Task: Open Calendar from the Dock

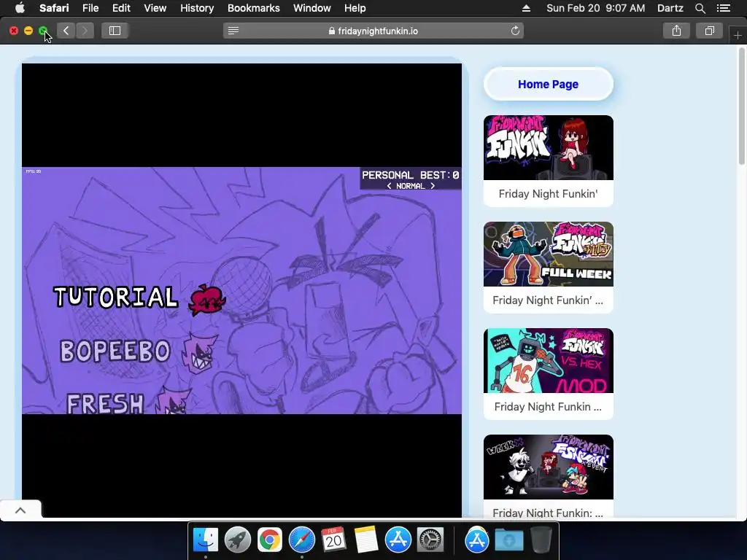Action: coord(333,540)
